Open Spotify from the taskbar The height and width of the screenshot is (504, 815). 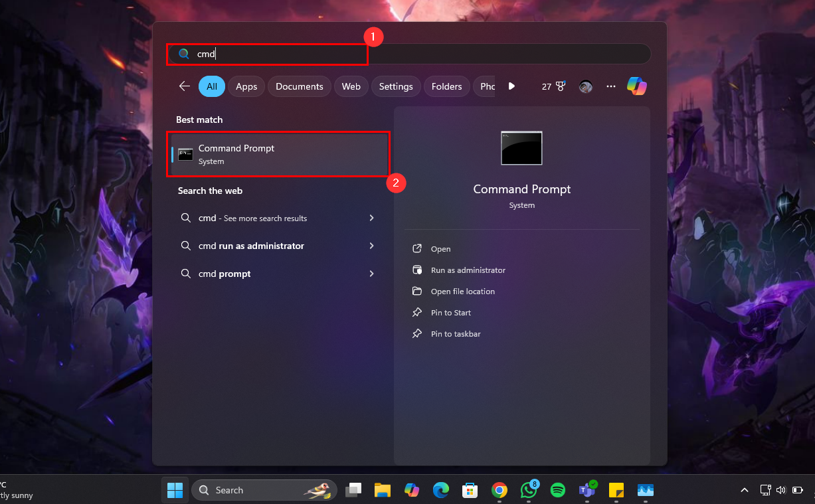[558, 490]
